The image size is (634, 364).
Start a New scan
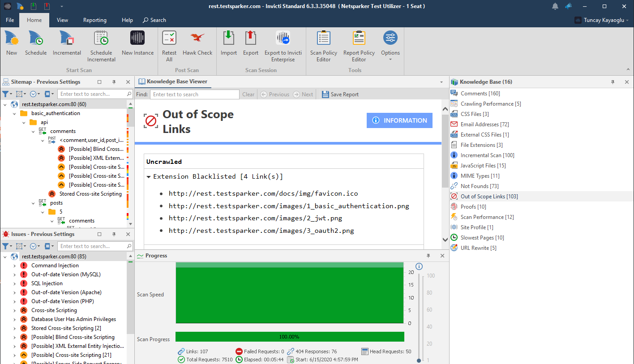point(12,43)
